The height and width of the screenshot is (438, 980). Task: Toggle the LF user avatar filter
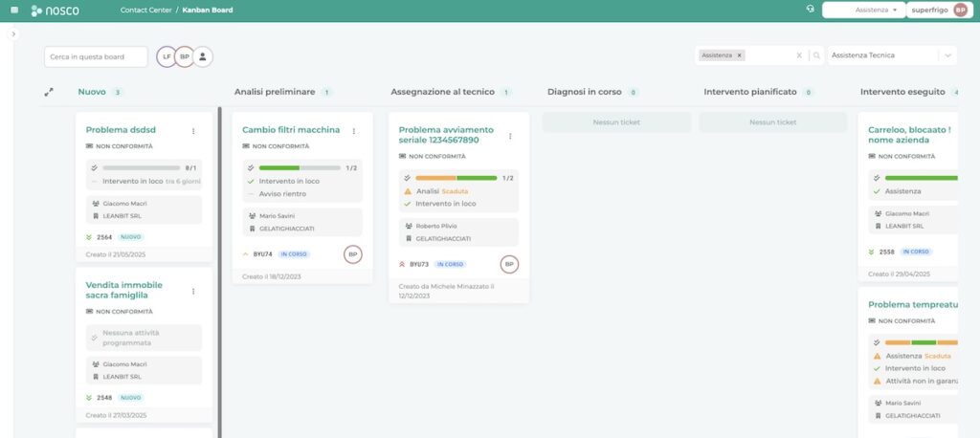point(167,57)
